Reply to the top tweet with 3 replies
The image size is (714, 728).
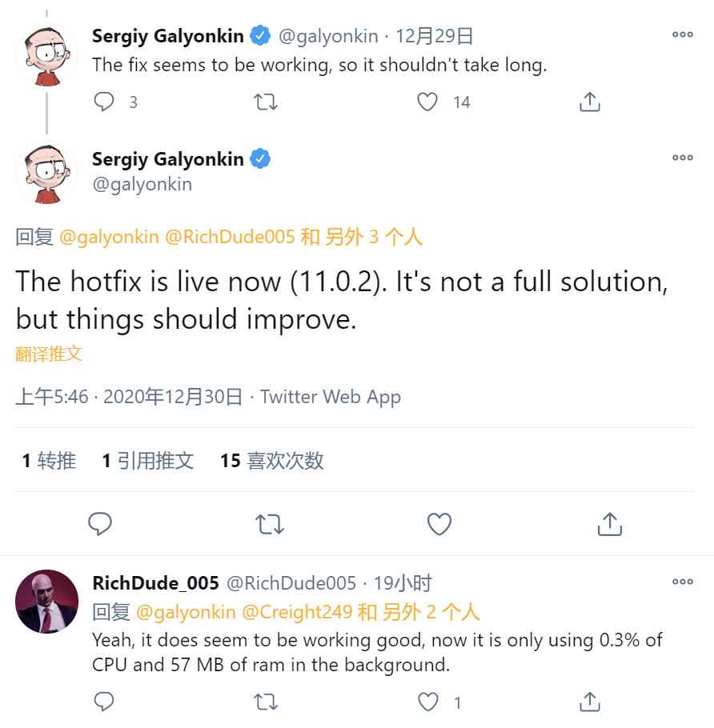105,102
